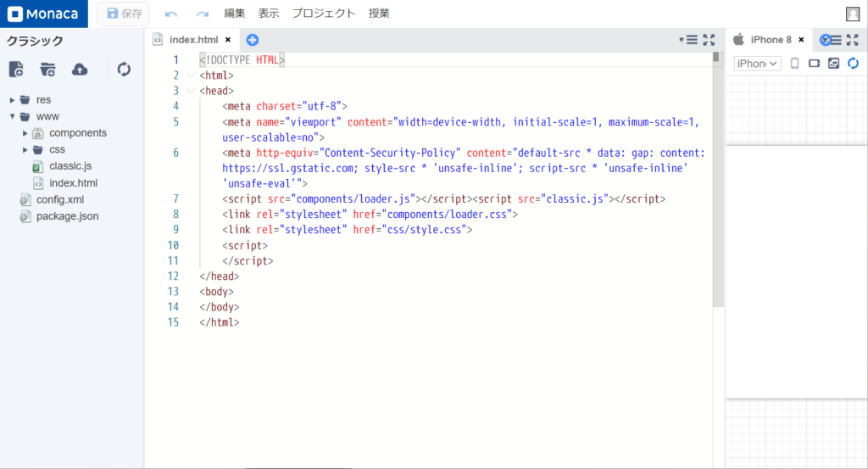The image size is (868, 469).
Task: Fold the head element on line 3
Action: pos(189,91)
